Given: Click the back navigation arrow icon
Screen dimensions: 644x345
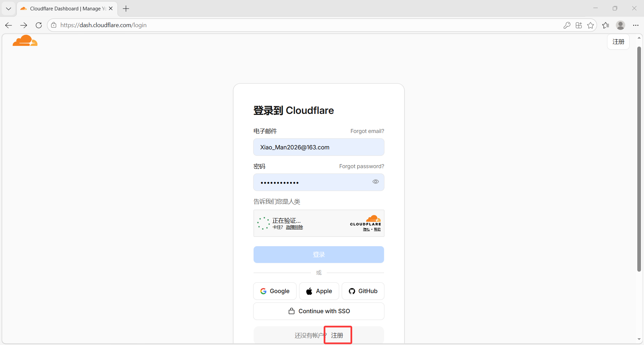Looking at the screenshot, I should 8,25.
